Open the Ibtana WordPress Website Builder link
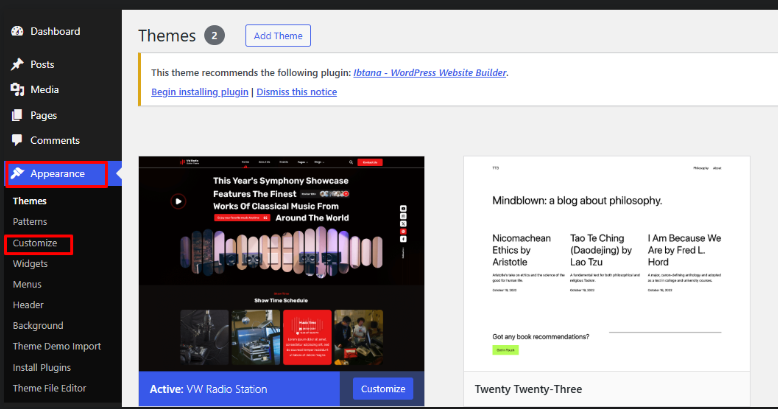Image resolution: width=778 pixels, height=409 pixels. (x=430, y=73)
